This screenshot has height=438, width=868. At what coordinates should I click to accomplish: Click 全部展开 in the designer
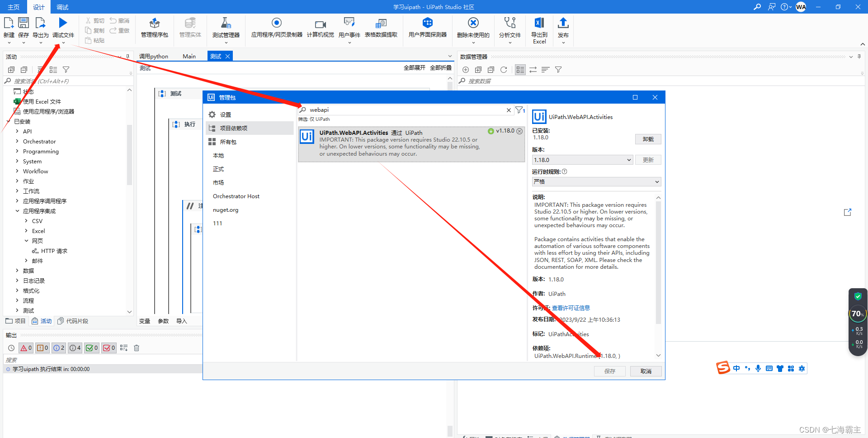[x=415, y=67]
